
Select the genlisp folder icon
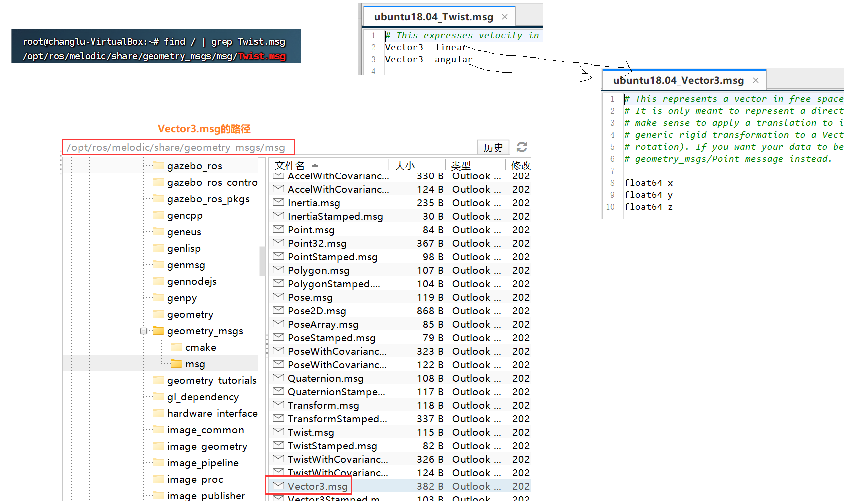pos(158,248)
